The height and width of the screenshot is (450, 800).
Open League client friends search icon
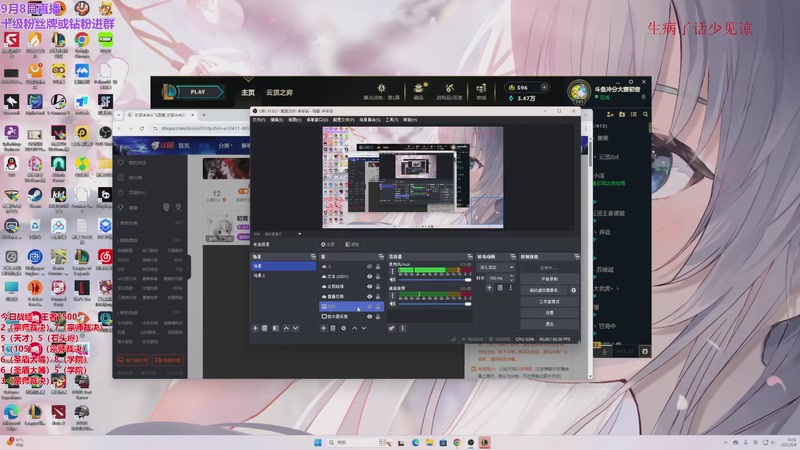[645, 114]
